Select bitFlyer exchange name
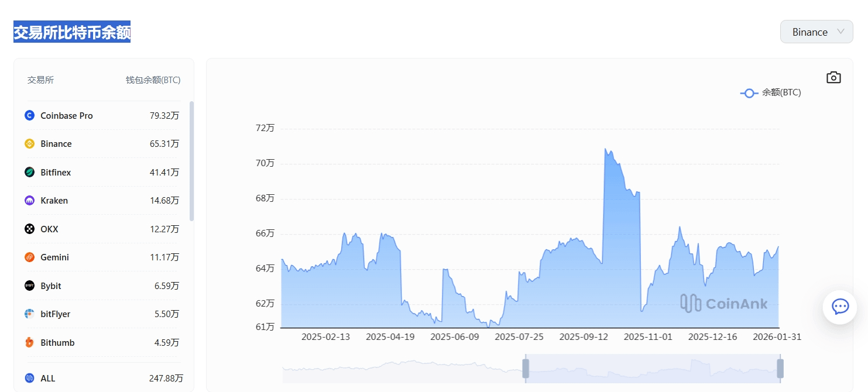 56,314
